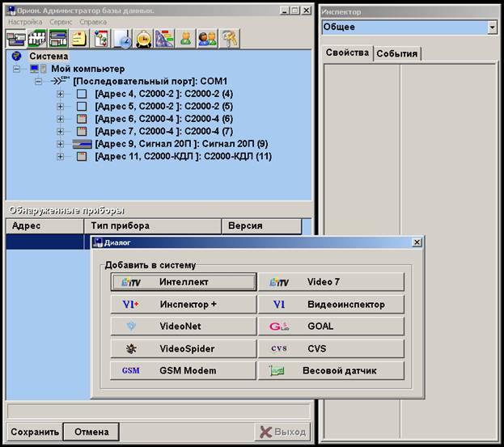
Task: Click the single user toolbar icon
Action: 185,37
